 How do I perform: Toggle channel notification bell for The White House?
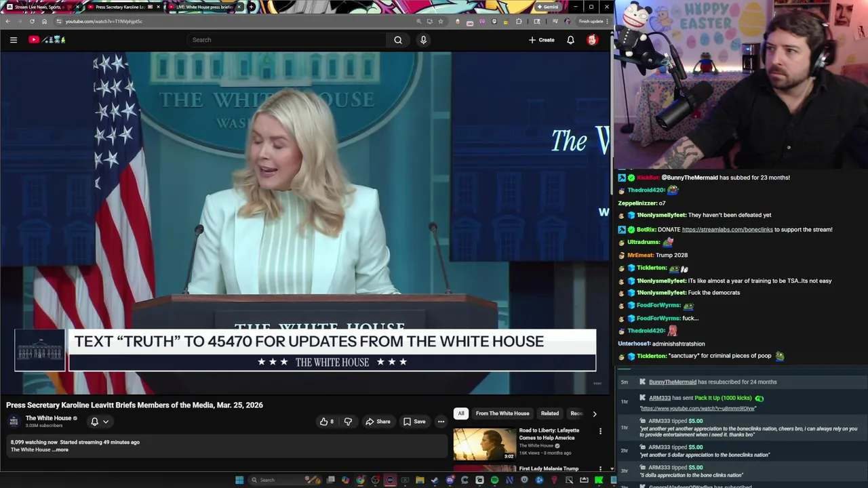pos(99,422)
